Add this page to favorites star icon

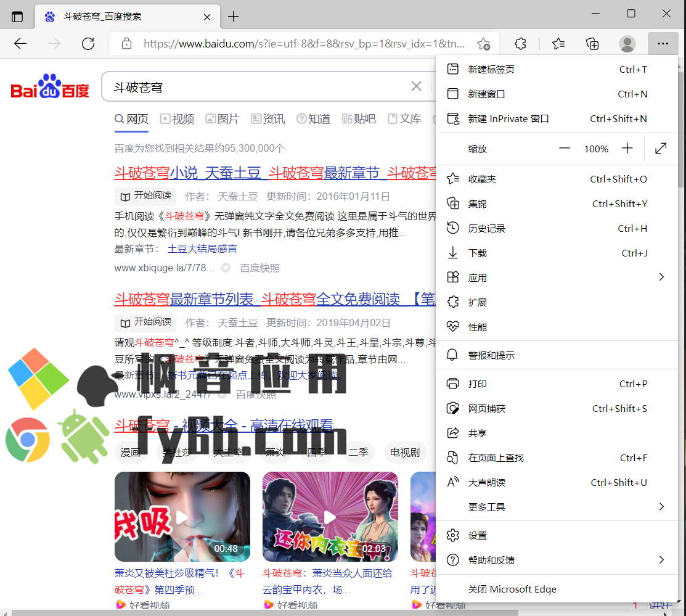pyautogui.click(x=483, y=44)
